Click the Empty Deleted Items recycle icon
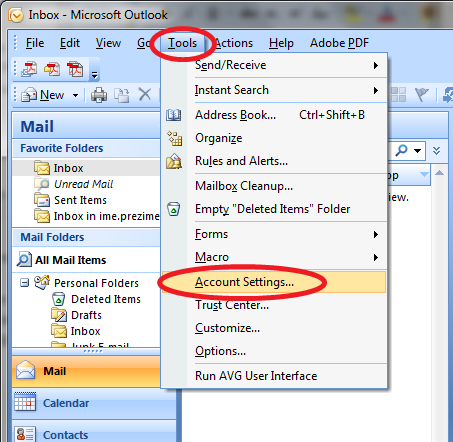This screenshot has height=442, width=453. click(x=174, y=209)
